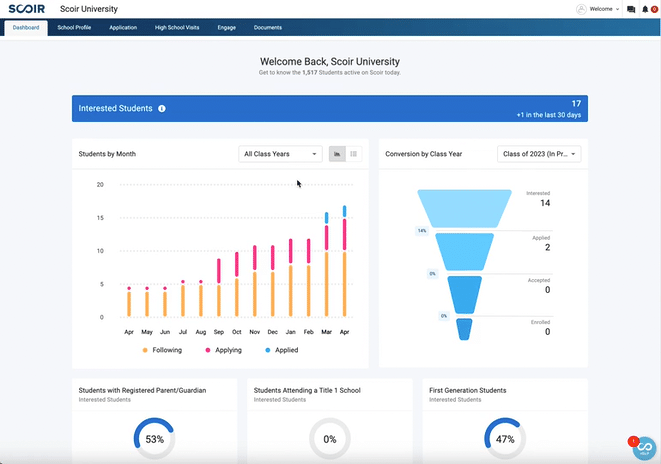Click the Interested Students info icon
Image resolution: width=661 pixels, height=464 pixels.
pyautogui.click(x=162, y=109)
